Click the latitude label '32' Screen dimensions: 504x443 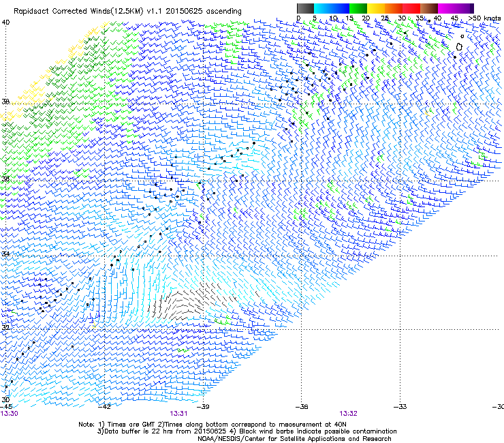[x=5, y=328]
